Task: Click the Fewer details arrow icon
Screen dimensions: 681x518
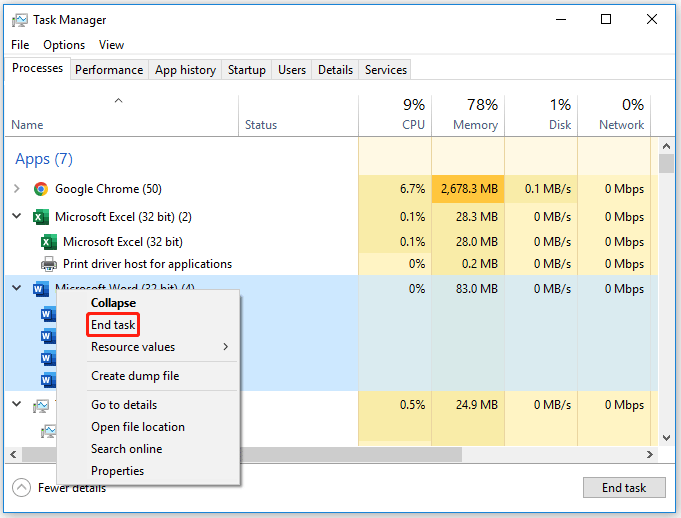Action: 21,488
